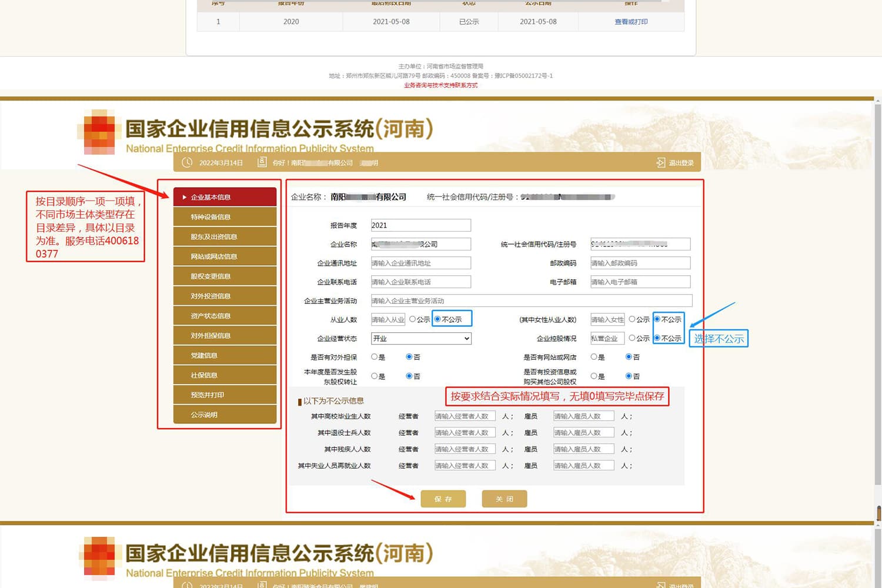Image resolution: width=882 pixels, height=588 pixels.
Task: Click the 保存 button
Action: [443, 499]
